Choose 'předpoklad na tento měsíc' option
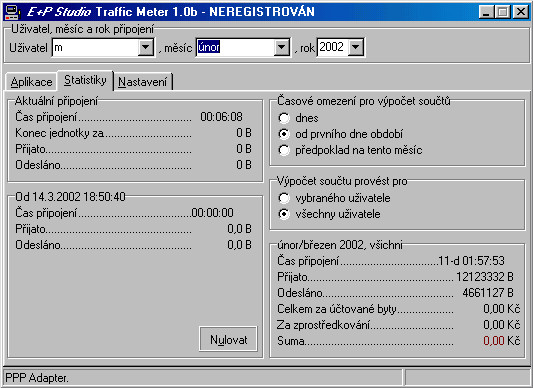Viewport: 533px width, 388px height. coord(284,150)
